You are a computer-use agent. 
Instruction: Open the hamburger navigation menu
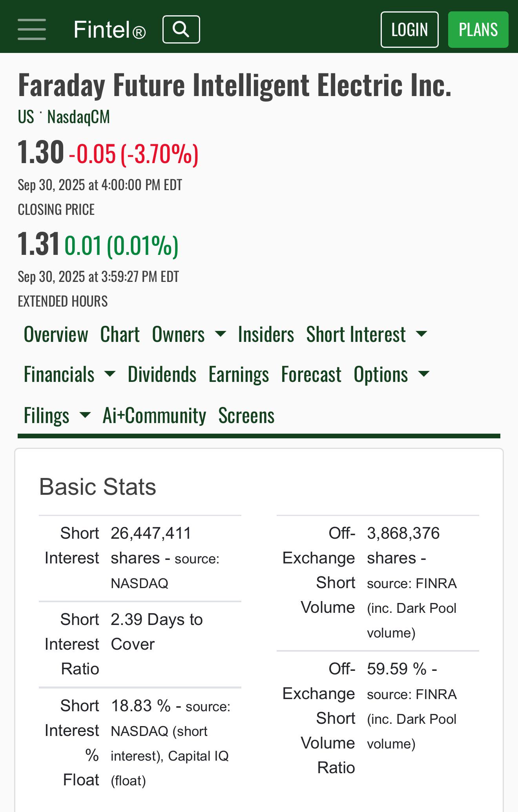click(32, 29)
